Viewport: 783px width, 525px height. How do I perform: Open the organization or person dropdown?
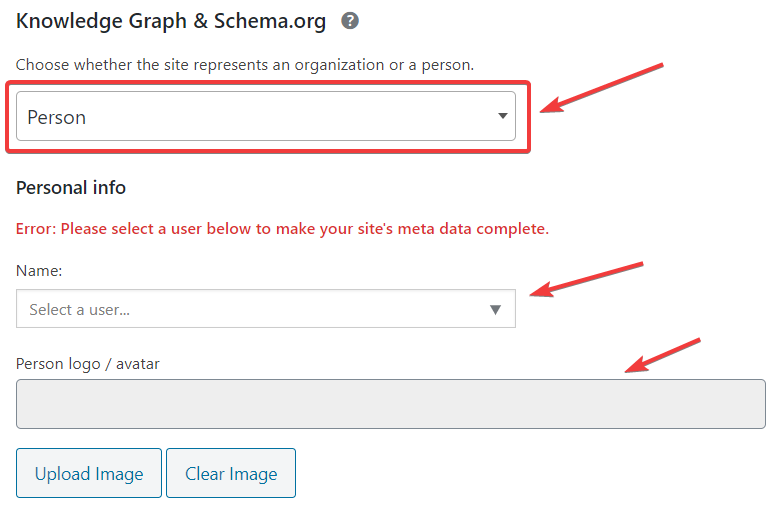265,117
